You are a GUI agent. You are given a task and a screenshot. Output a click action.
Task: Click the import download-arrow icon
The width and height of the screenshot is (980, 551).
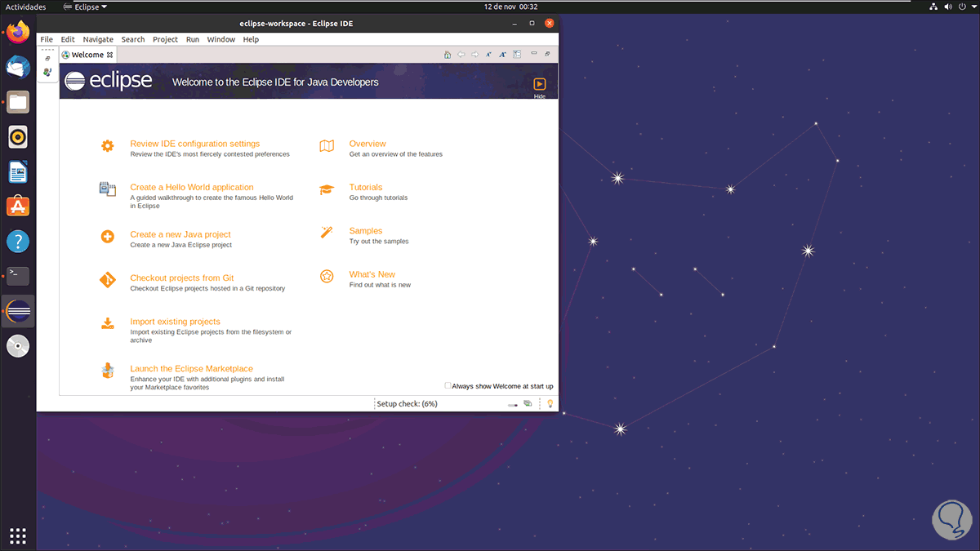point(108,323)
